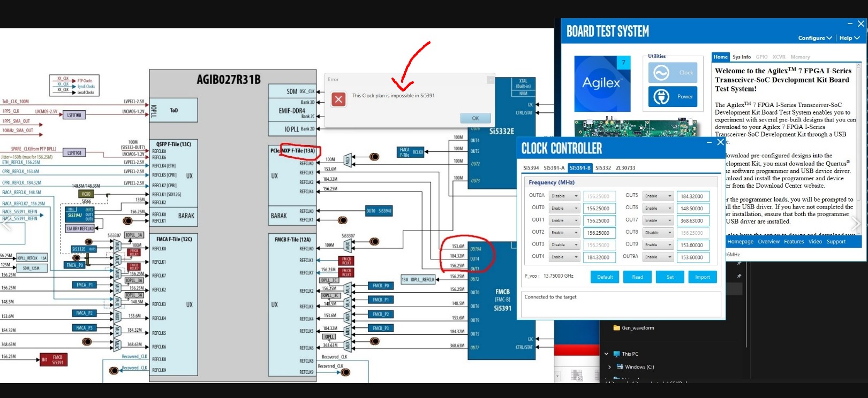This screenshot has height=398, width=868.
Task: Open the Sys Info tab
Action: pyautogui.click(x=742, y=57)
